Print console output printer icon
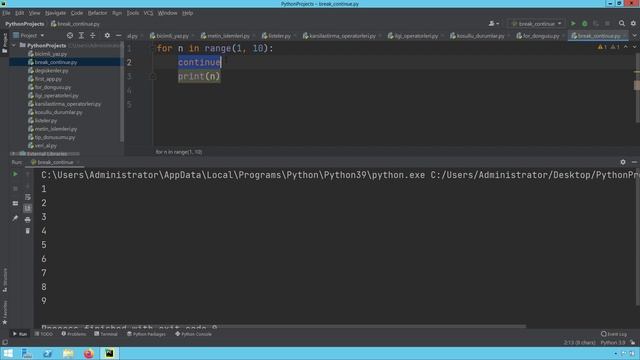The image size is (640, 360). pyautogui.click(x=27, y=220)
